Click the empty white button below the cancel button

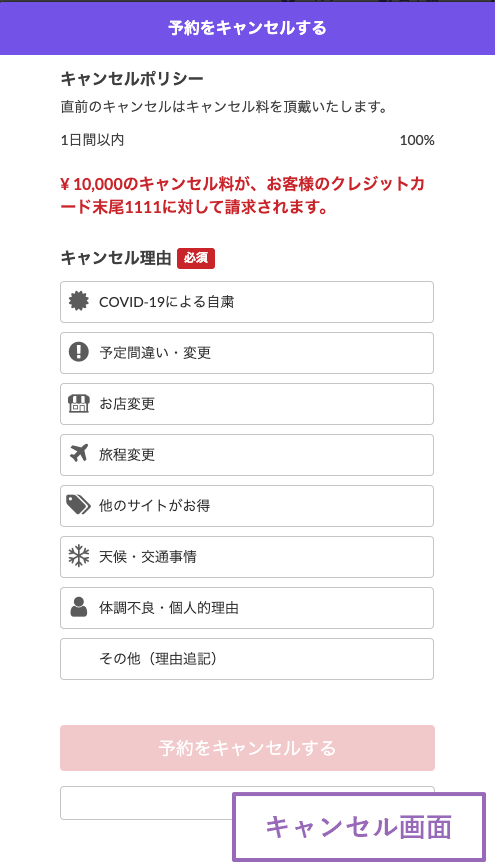click(146, 803)
